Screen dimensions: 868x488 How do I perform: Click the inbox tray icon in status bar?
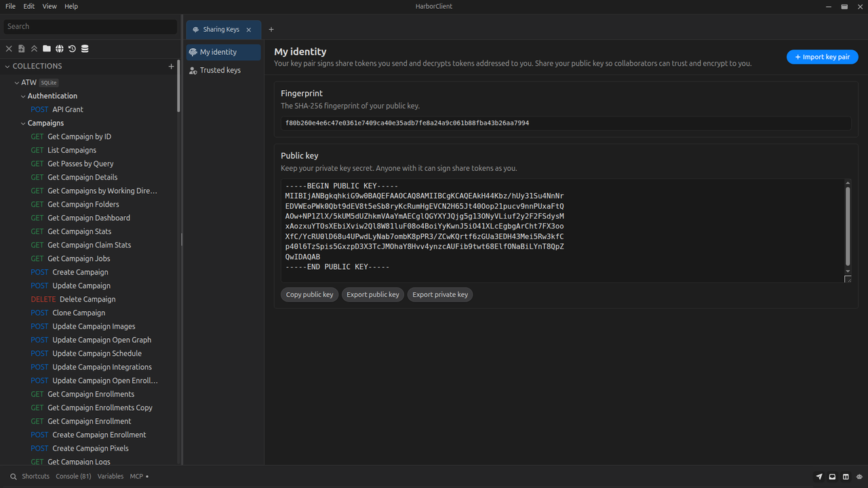pos(832,476)
